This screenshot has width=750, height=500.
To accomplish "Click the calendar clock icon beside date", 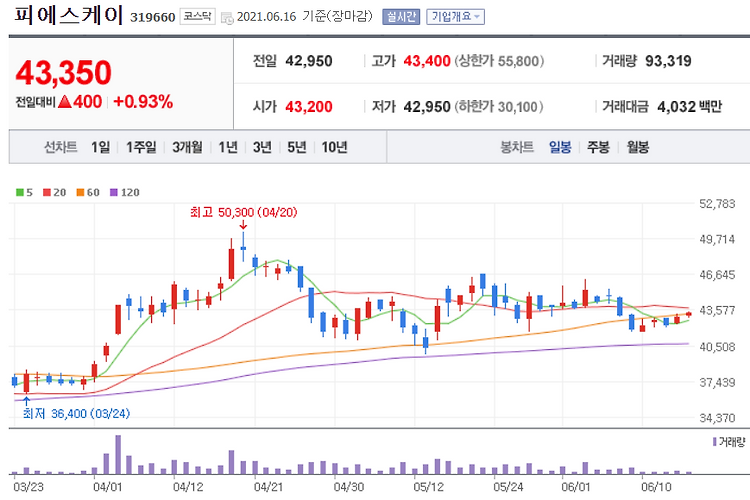I will point(227,18).
